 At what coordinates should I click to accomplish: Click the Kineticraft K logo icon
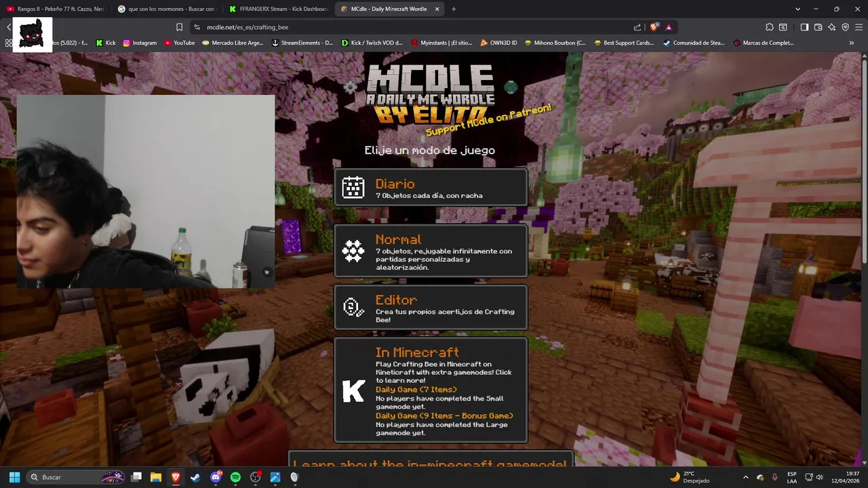pos(353,390)
